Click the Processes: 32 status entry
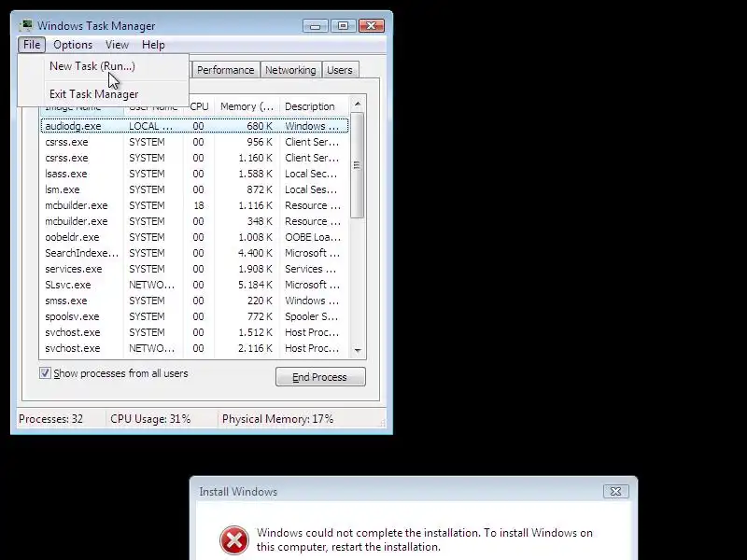 tap(51, 419)
